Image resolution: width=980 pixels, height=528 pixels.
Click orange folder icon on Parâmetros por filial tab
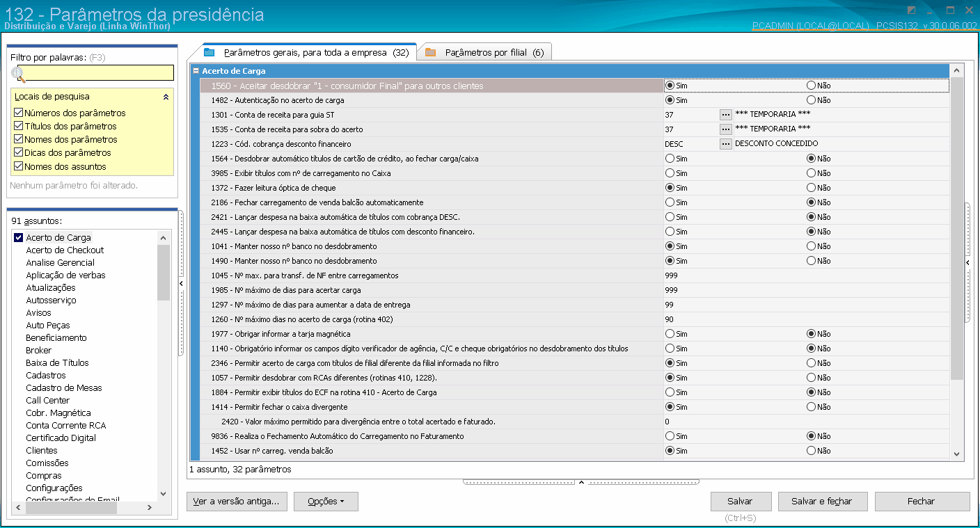(430, 52)
